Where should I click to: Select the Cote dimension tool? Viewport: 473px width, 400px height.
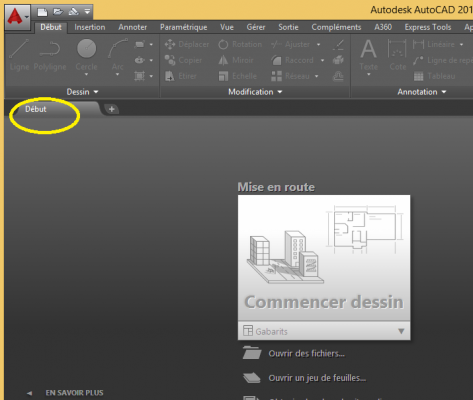(397, 55)
